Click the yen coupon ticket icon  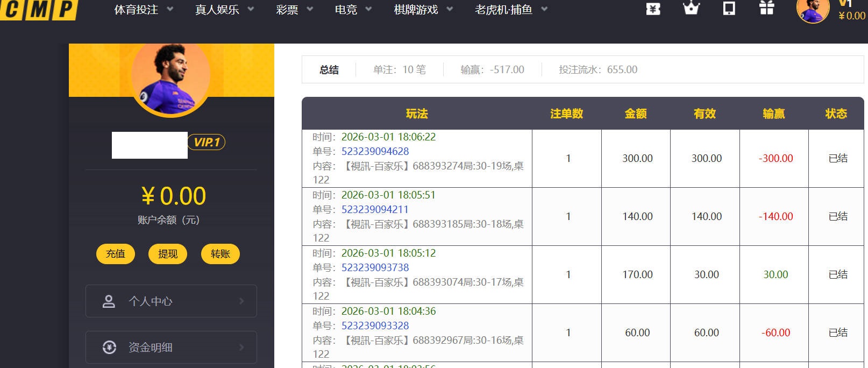coord(653,9)
